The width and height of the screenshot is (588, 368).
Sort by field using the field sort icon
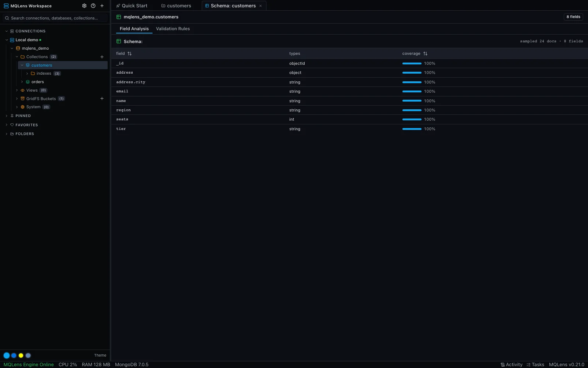pyautogui.click(x=129, y=54)
